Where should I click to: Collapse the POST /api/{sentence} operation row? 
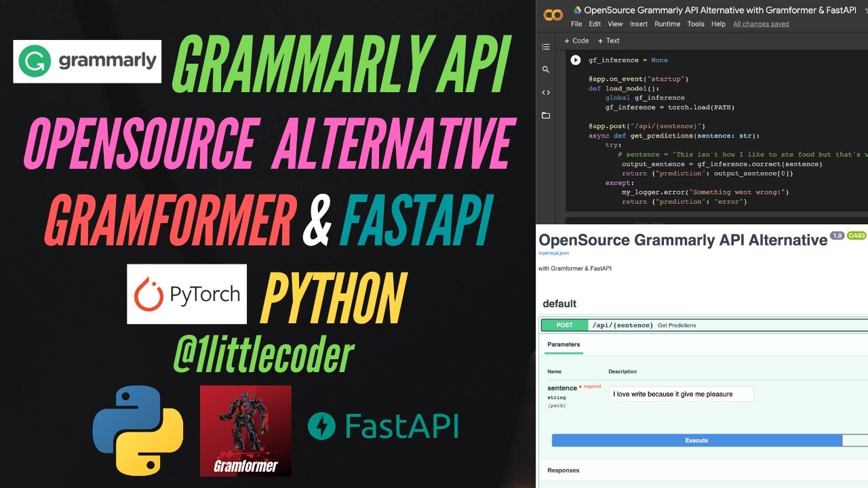click(x=705, y=325)
